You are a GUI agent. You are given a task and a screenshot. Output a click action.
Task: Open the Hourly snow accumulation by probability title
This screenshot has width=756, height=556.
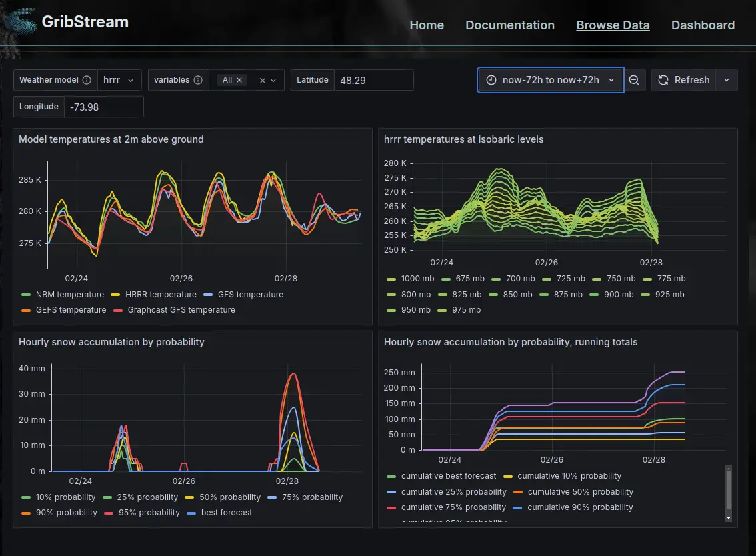(111, 342)
